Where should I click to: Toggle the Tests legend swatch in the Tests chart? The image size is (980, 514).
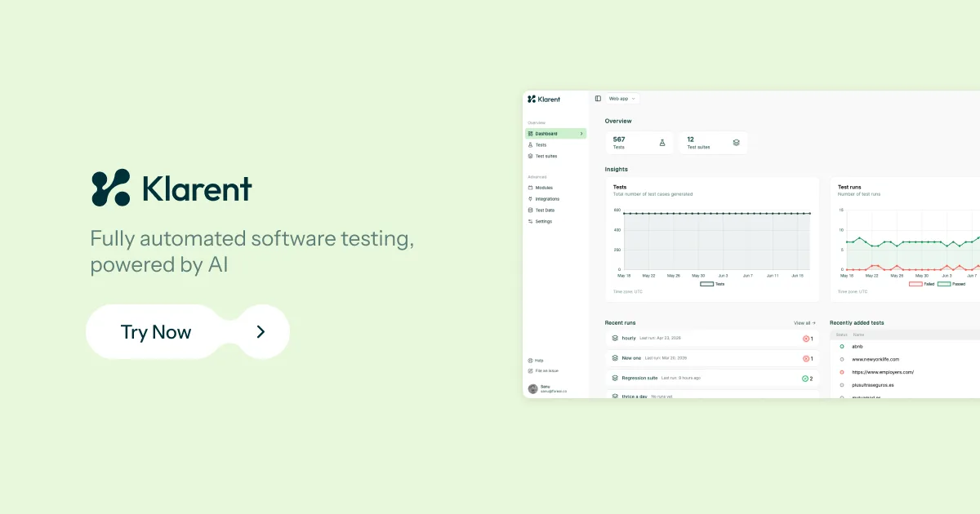click(706, 284)
